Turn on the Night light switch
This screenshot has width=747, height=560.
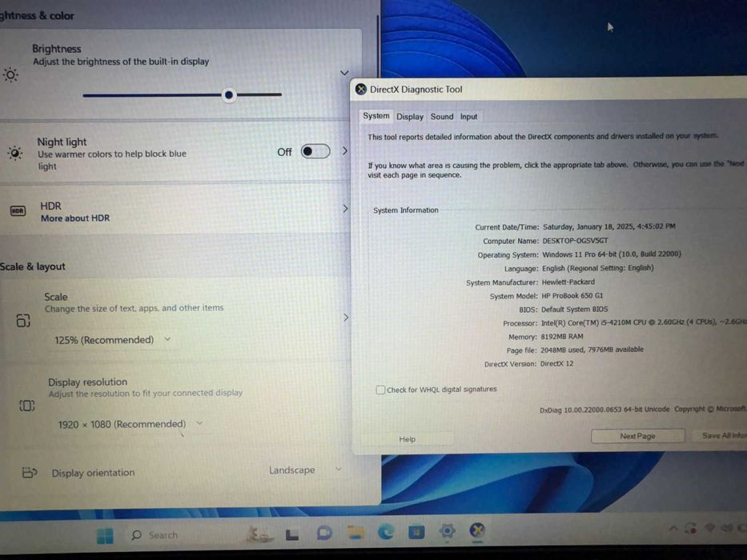coord(315,151)
